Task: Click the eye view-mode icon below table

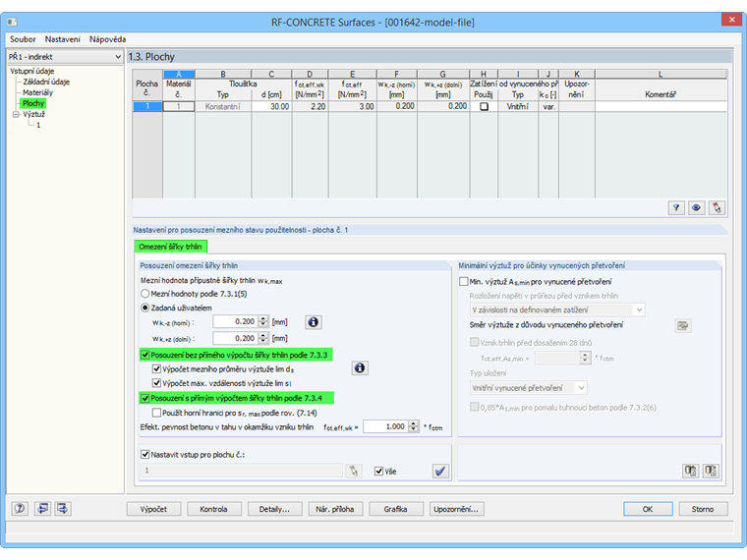Action: (x=696, y=208)
